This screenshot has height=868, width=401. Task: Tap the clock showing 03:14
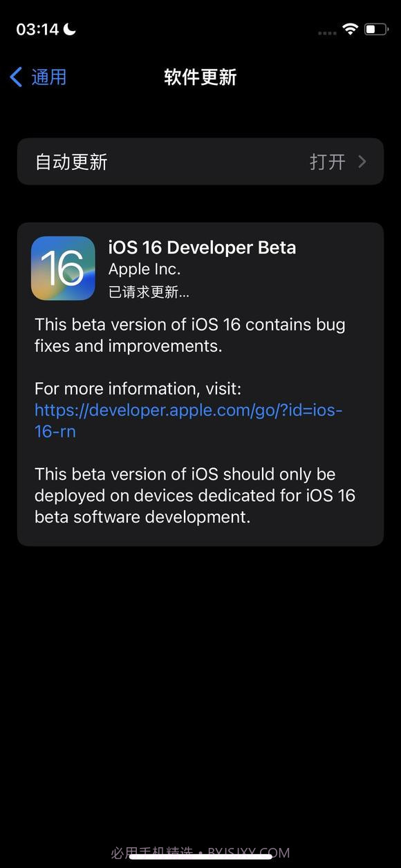tap(39, 29)
